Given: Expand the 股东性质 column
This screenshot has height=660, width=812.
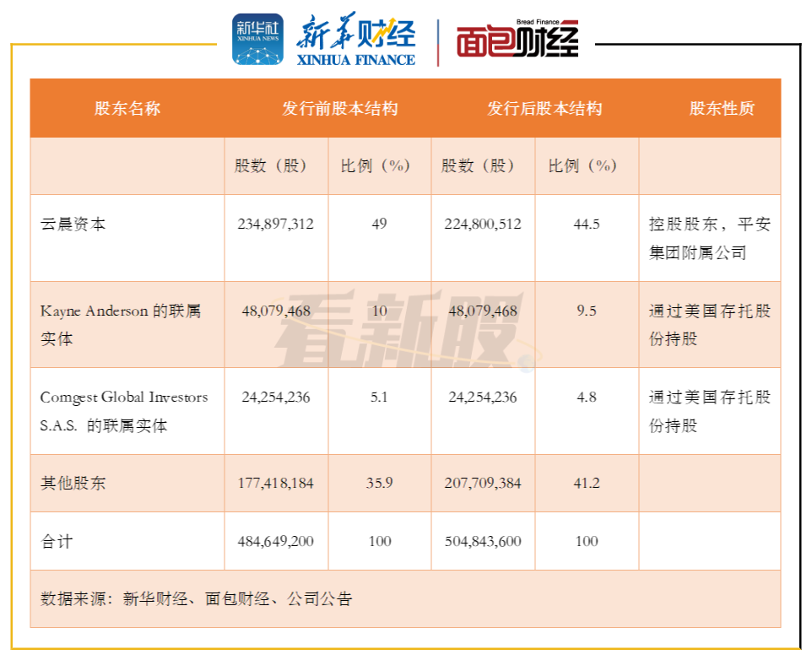Looking at the screenshot, I should pos(723,108).
